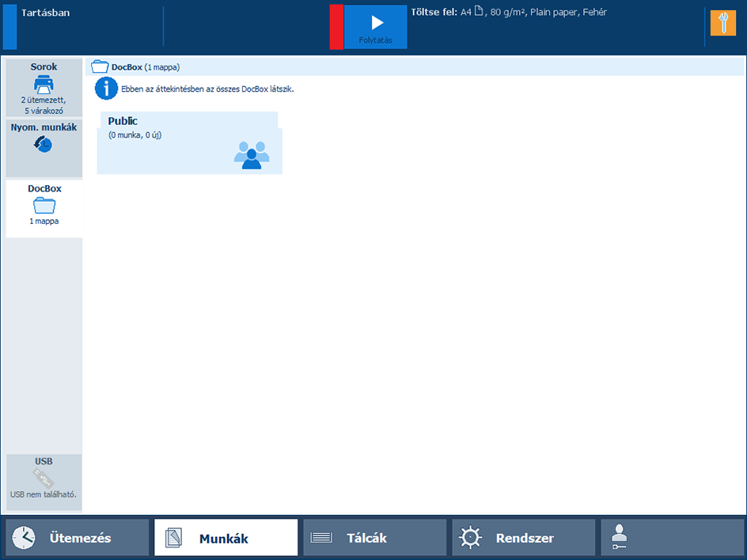Click the blue information icon
Screen dimensions: 747x560
point(106,89)
